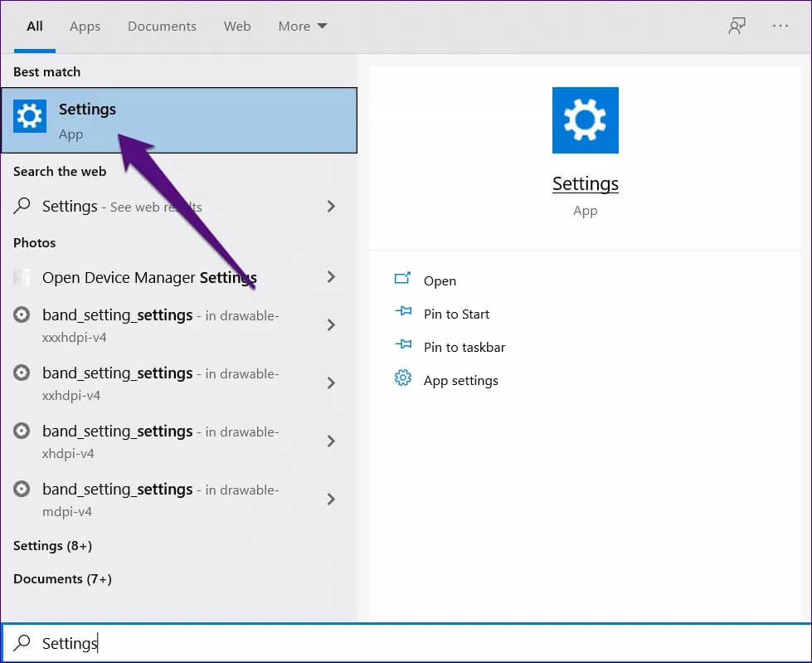Select the All tab
The image size is (812, 663).
coord(35,26)
